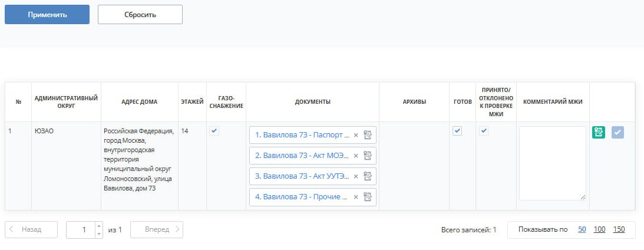Click signature icon beside Акт МОЭ document
Viewport: 644px width, 250px height.
coord(368,156)
